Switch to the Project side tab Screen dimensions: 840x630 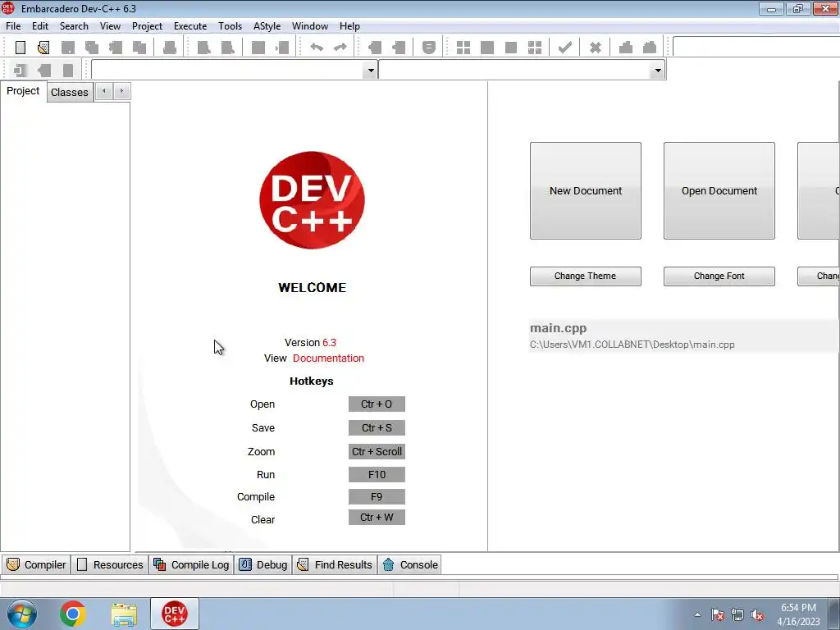pos(23,91)
